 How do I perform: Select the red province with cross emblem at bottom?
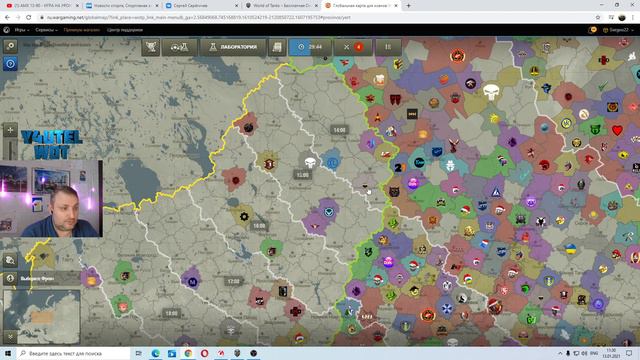coord(296,311)
